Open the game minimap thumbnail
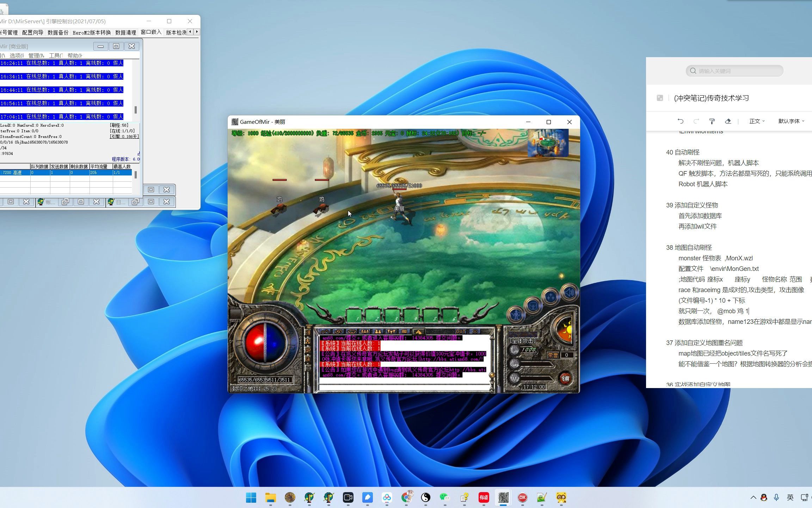812x508 pixels. [x=548, y=143]
